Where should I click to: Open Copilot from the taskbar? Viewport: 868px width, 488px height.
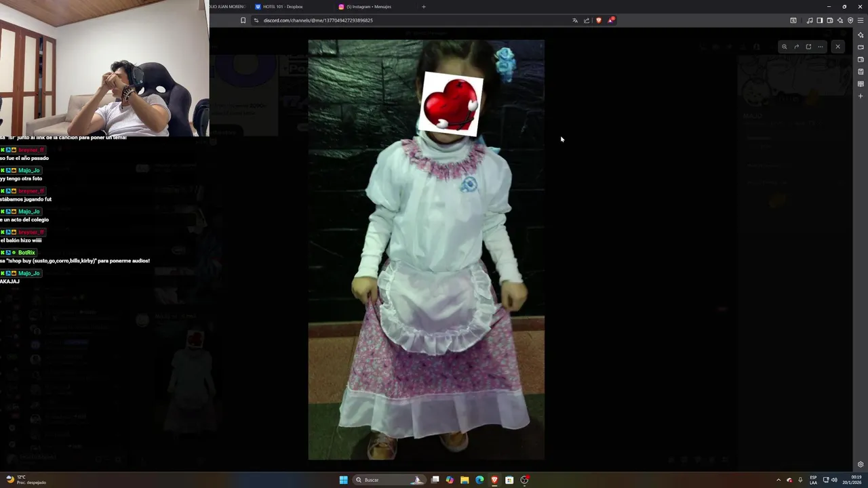pos(450,480)
